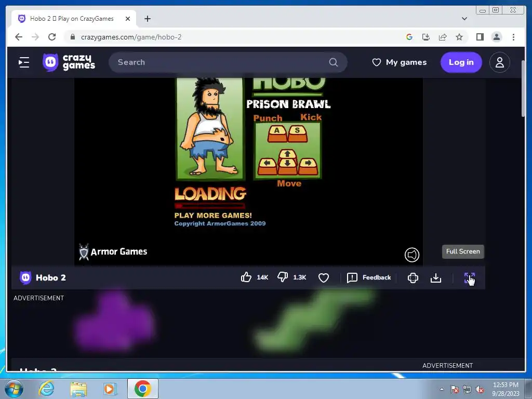Open the Windows Start menu
This screenshot has height=399, width=532.
point(14,389)
